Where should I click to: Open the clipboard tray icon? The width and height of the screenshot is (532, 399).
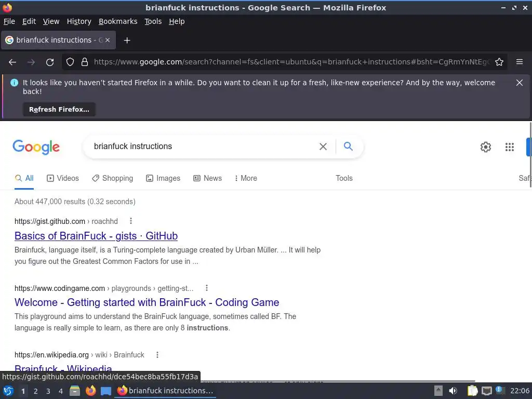coord(472,391)
